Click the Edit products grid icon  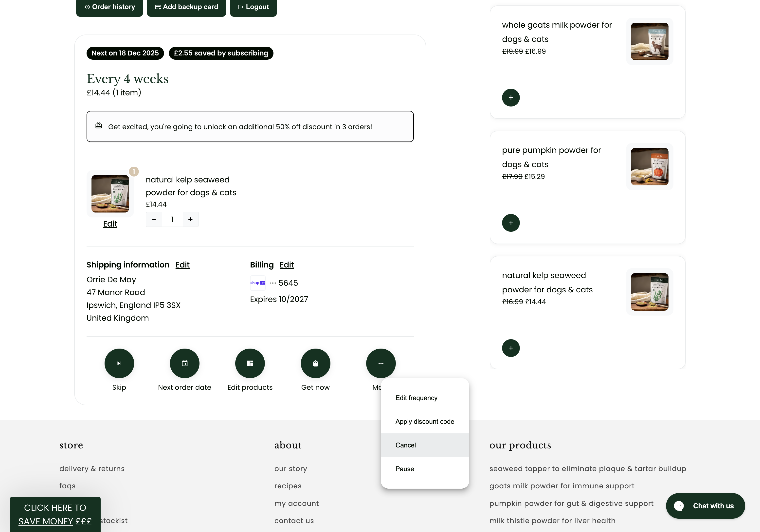coord(250,363)
